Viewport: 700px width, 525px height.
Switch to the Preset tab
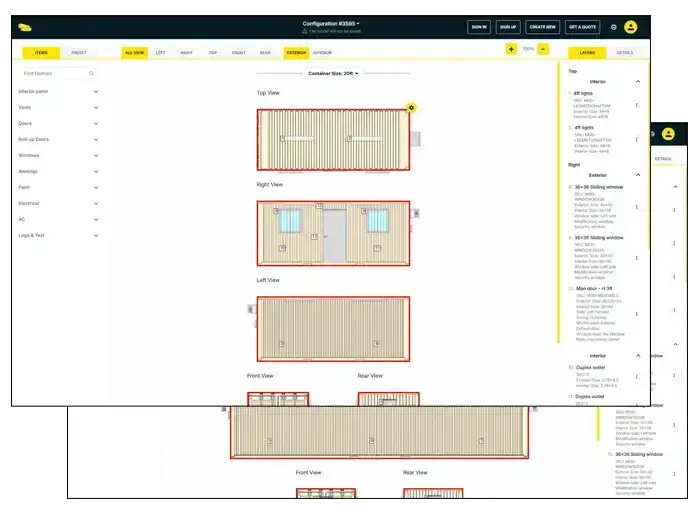(x=79, y=52)
